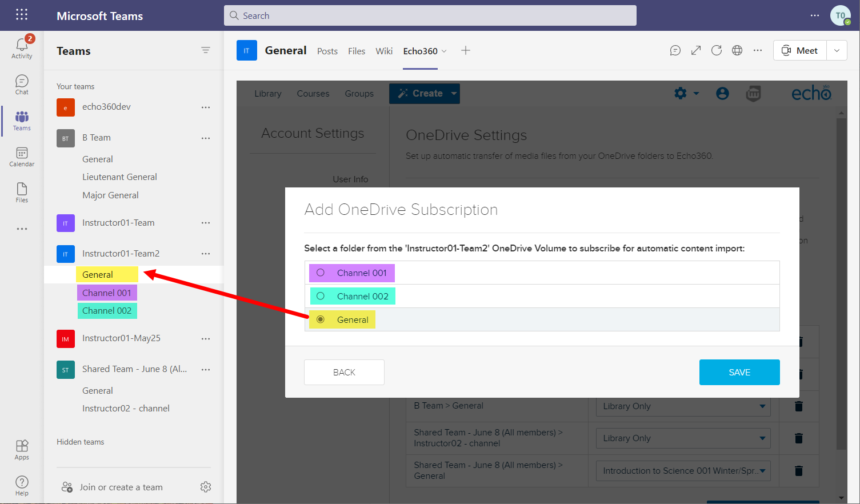Expand the Hidden teams section
The width and height of the screenshot is (860, 504).
click(80, 442)
